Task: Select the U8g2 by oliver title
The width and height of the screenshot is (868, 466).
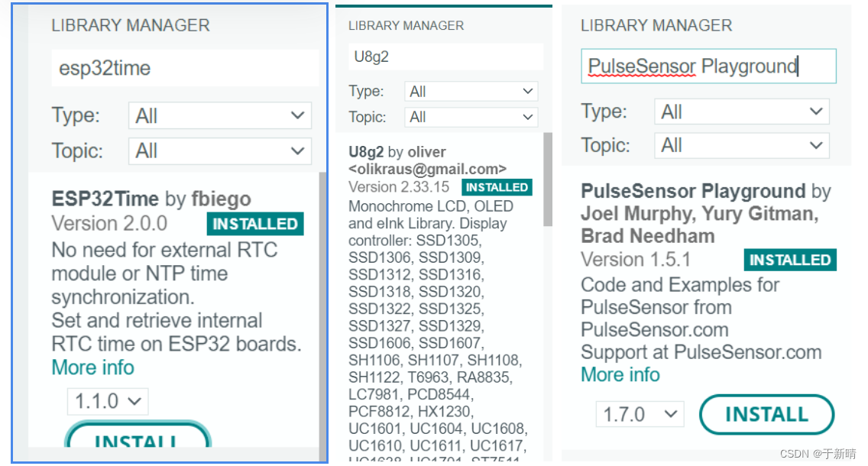Action: coord(397,152)
